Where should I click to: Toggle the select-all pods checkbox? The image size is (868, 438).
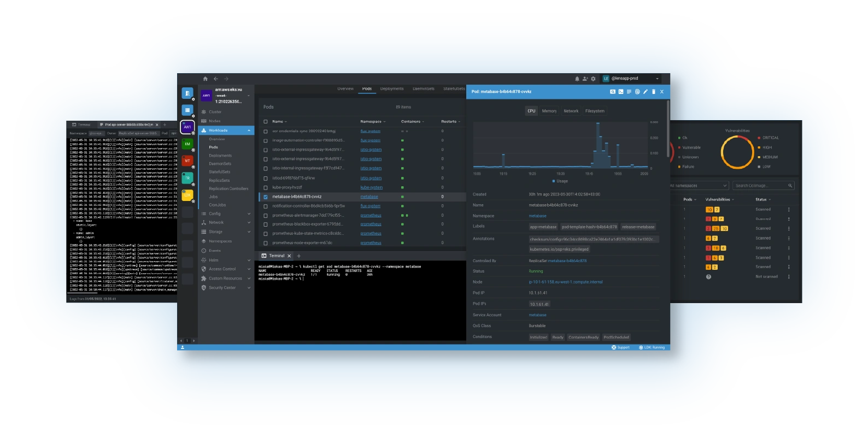pos(266,122)
